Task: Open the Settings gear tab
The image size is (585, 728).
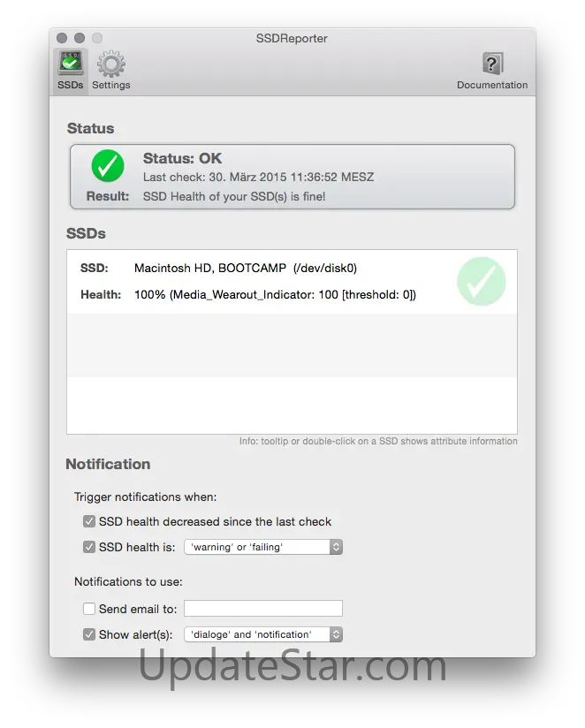Action: (111, 71)
